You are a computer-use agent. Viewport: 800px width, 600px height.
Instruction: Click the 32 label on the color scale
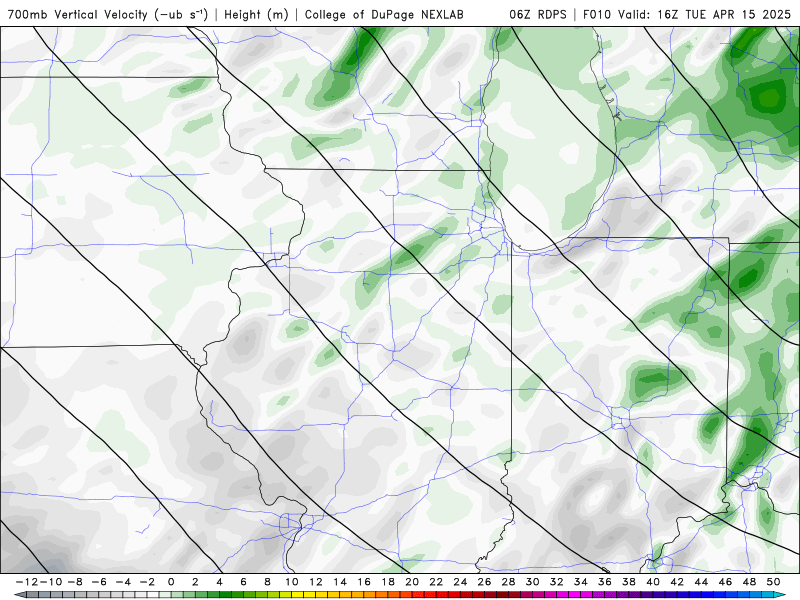pos(557,582)
